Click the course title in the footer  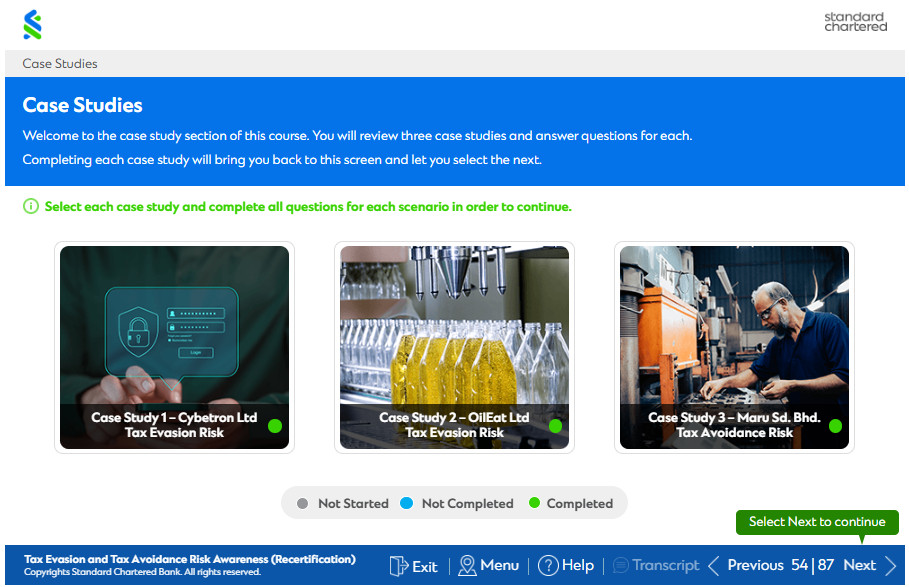pyautogui.click(x=190, y=559)
